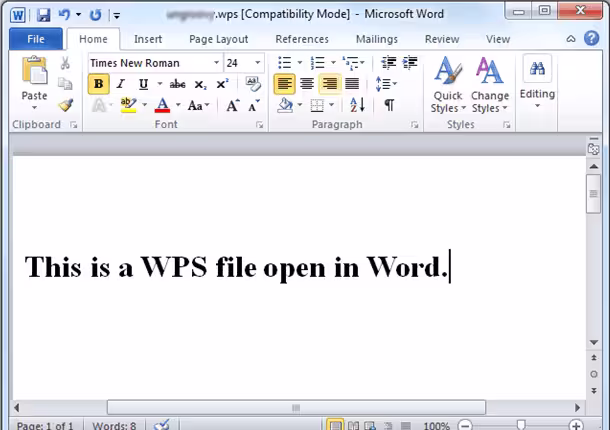Activate the Format Painter brush
This screenshot has height=430, width=610.
click(66, 105)
